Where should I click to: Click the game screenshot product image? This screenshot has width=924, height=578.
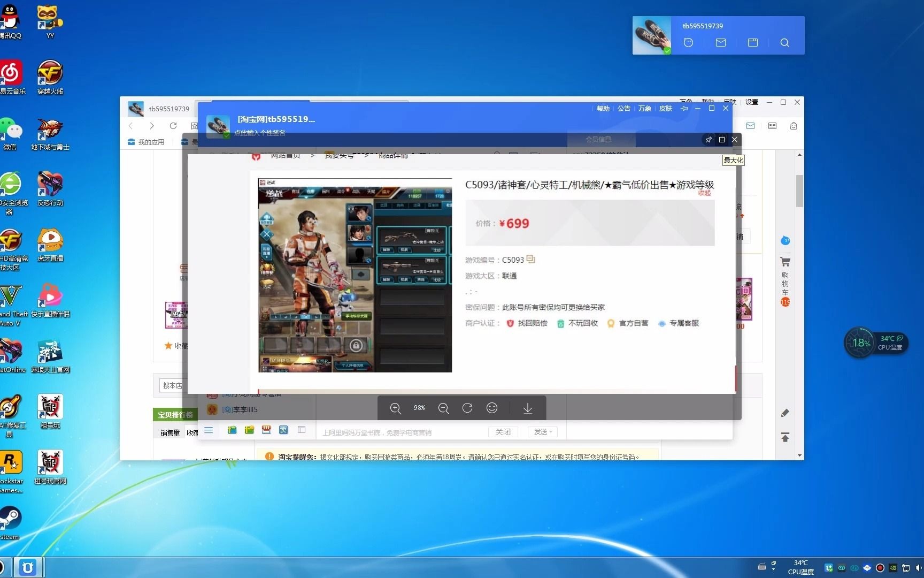pos(355,275)
